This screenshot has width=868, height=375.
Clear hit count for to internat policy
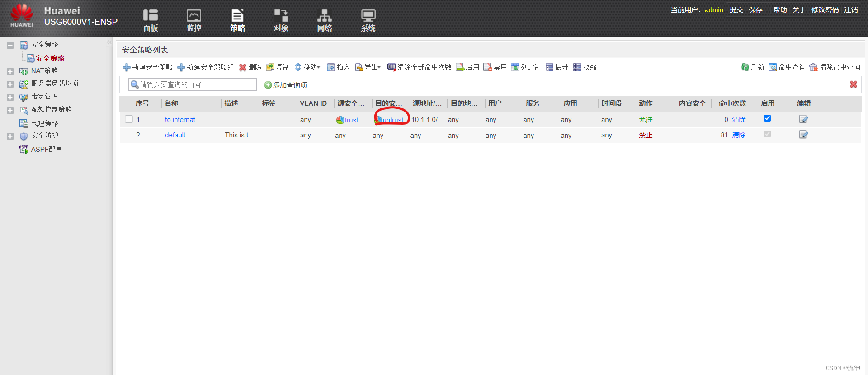click(x=739, y=120)
